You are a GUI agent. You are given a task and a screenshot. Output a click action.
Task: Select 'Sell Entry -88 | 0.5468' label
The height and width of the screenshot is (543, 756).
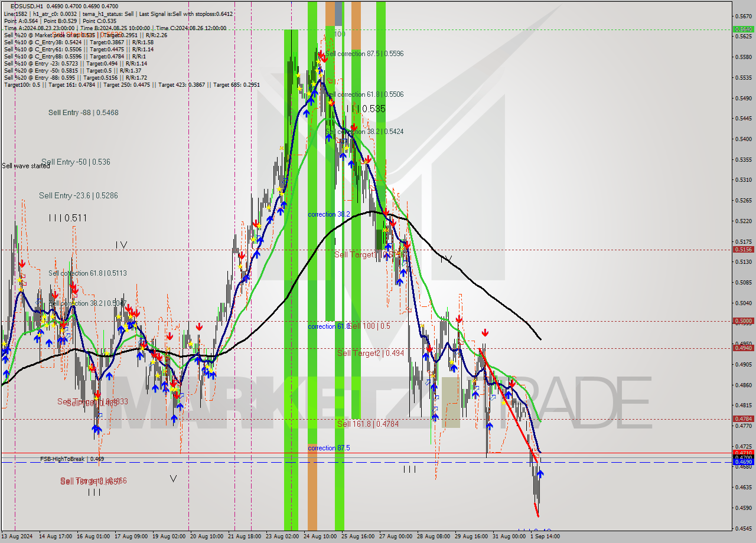pyautogui.click(x=83, y=112)
